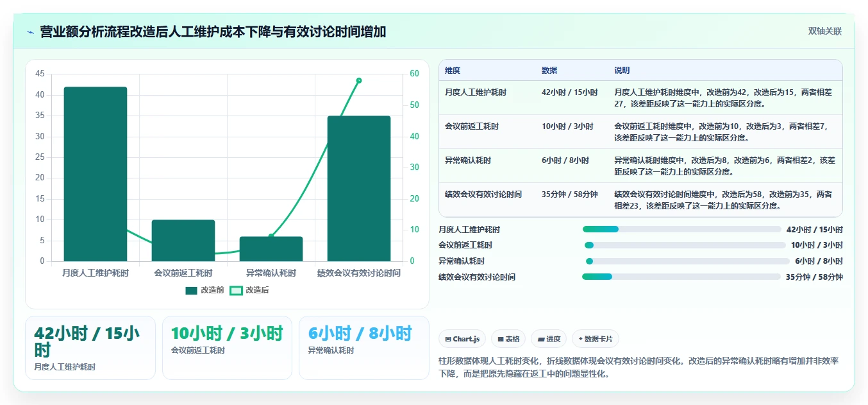Screen dimensions: 868x405
Task: Click the 绩效会议有效讨论时间 description in 说明 column
Action: (723, 200)
